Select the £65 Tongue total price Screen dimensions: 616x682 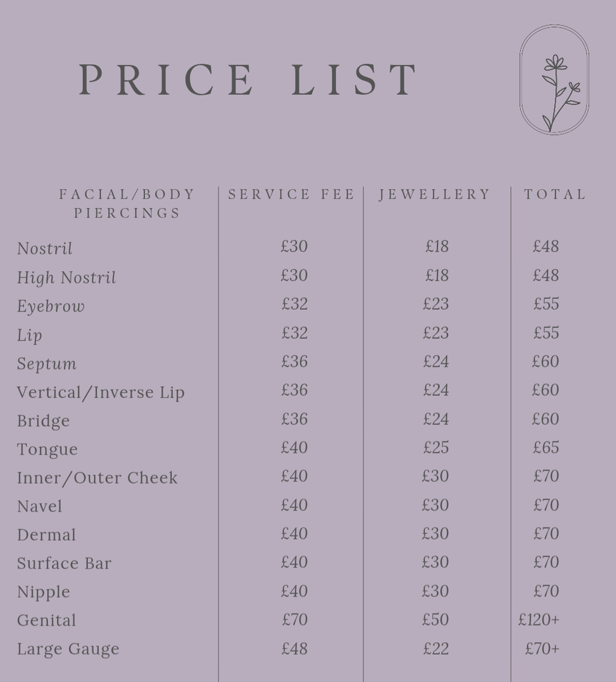(546, 447)
